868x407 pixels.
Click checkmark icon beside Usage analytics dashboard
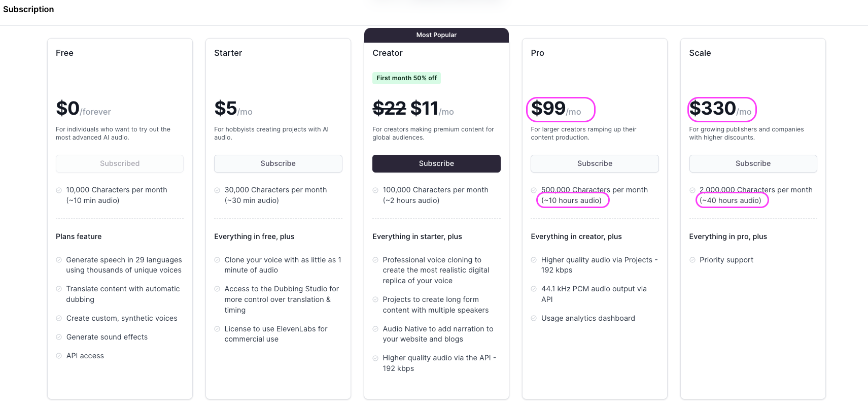click(534, 318)
